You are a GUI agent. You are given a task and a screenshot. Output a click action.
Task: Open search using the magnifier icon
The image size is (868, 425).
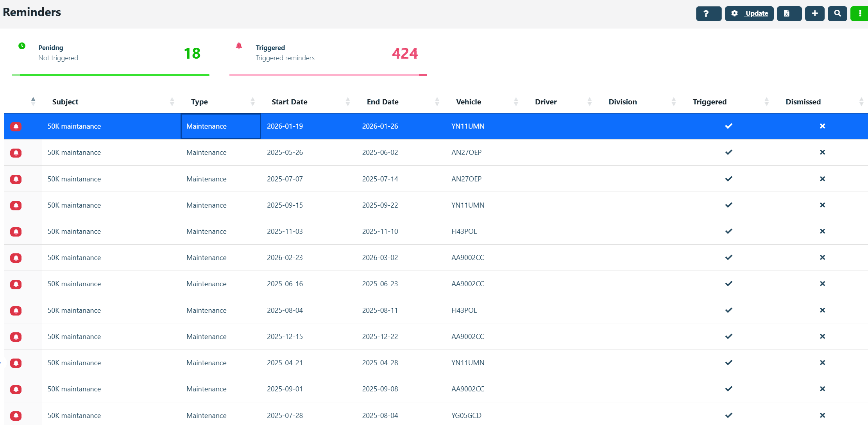(837, 13)
